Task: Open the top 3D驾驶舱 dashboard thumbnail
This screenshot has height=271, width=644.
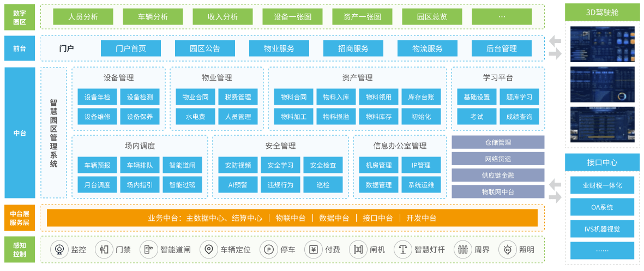Action: click(x=603, y=42)
